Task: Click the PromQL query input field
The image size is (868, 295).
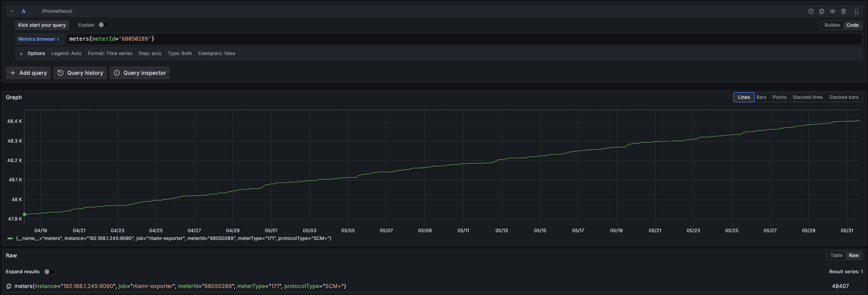Action: click(464, 39)
